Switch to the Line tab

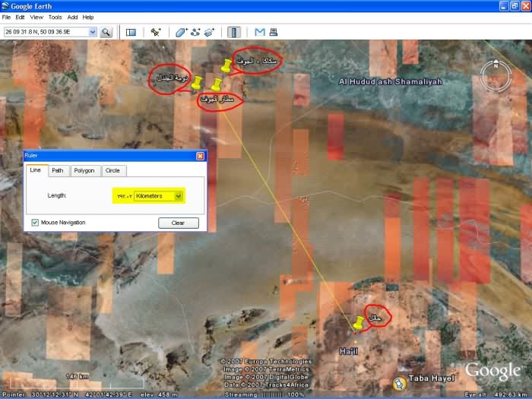coord(36,170)
